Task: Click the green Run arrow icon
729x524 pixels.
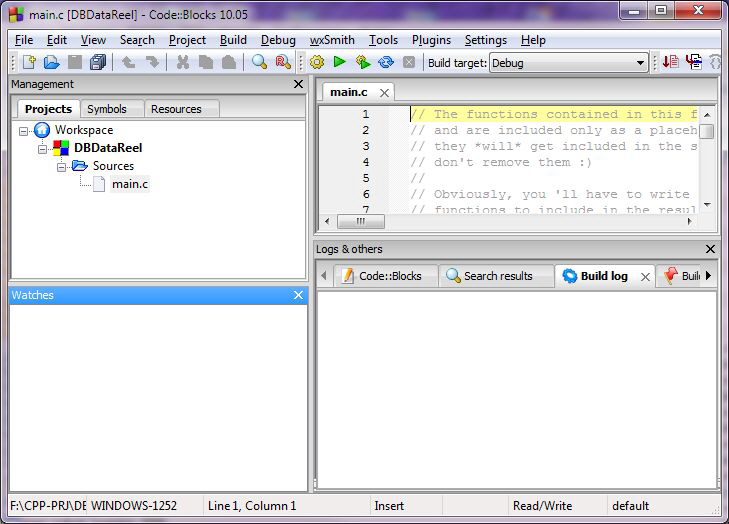Action: [340, 62]
